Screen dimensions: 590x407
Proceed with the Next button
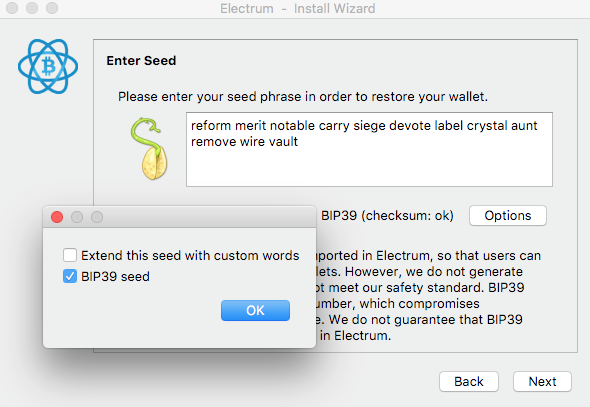542,381
